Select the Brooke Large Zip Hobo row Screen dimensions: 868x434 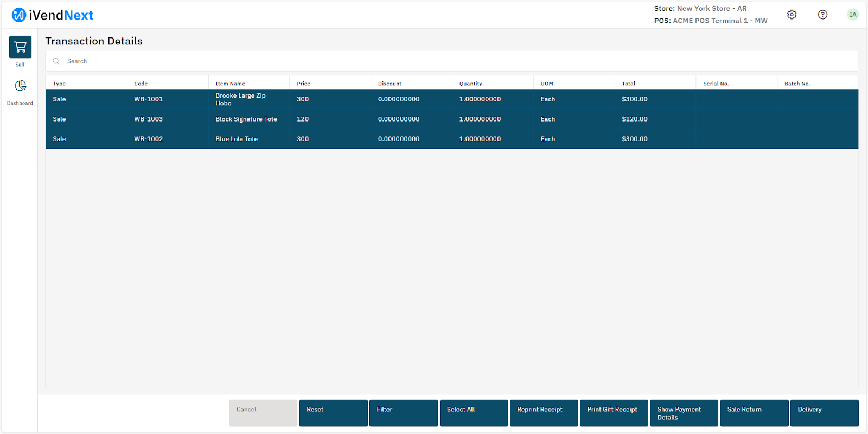pyautogui.click(x=240, y=99)
